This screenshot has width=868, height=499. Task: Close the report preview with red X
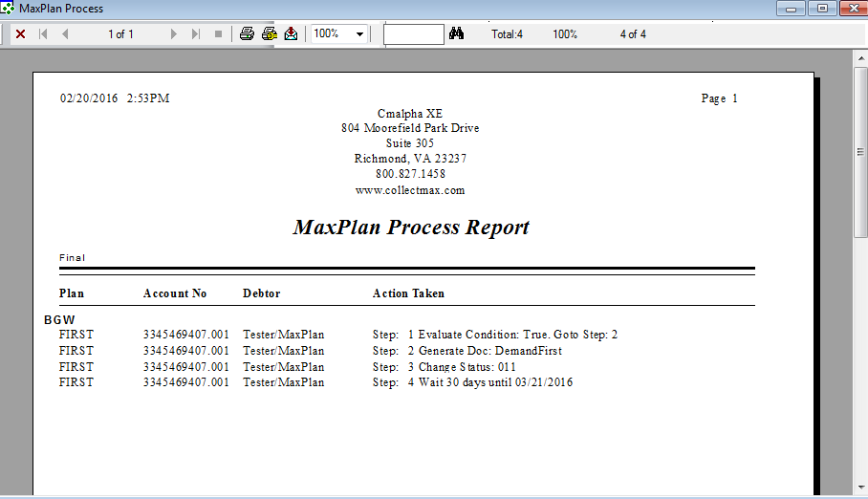(20, 34)
